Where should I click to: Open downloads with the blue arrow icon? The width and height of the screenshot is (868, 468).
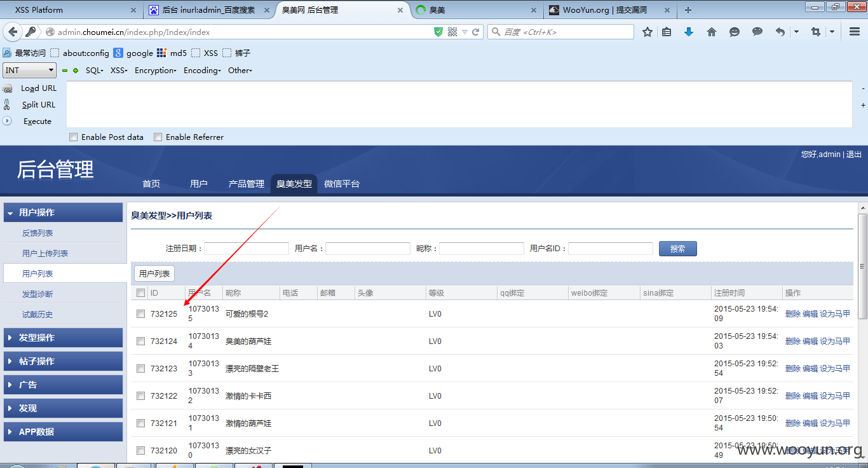(x=689, y=32)
